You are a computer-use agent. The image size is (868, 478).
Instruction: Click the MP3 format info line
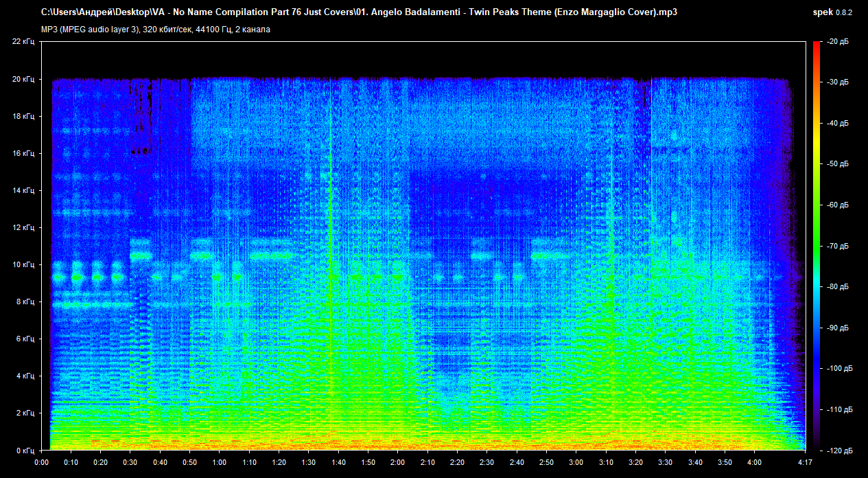pos(156,30)
